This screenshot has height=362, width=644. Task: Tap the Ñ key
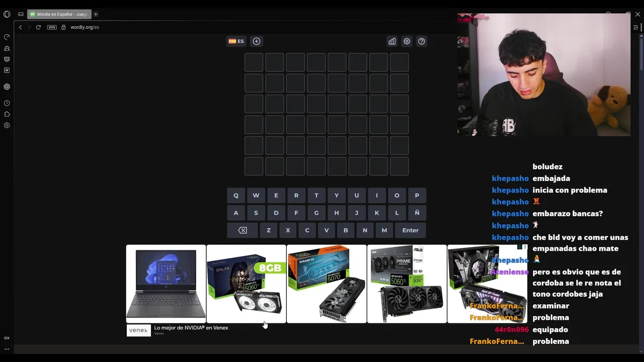(x=417, y=213)
